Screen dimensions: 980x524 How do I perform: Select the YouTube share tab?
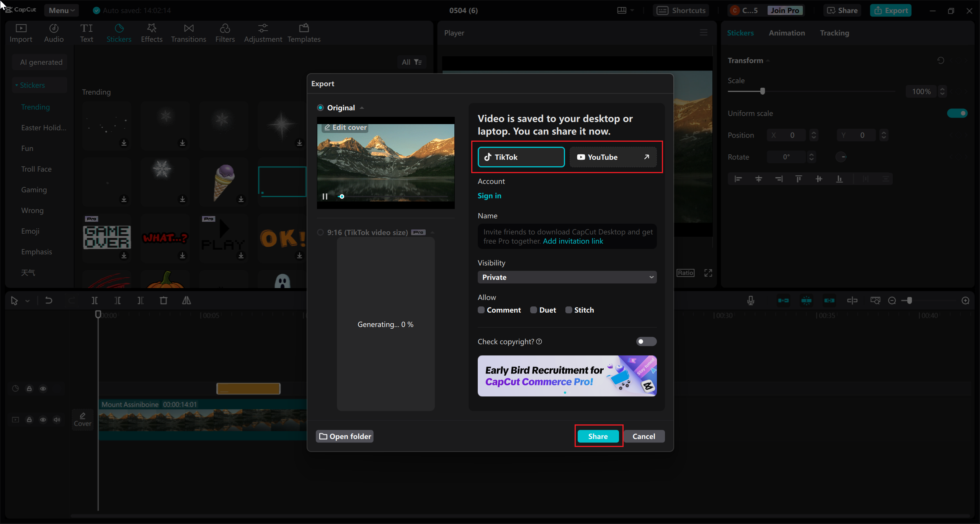coord(612,157)
